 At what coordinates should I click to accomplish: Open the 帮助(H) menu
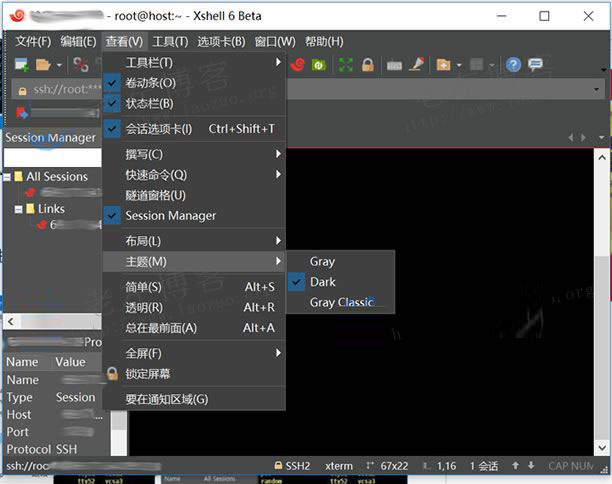pyautogui.click(x=324, y=41)
